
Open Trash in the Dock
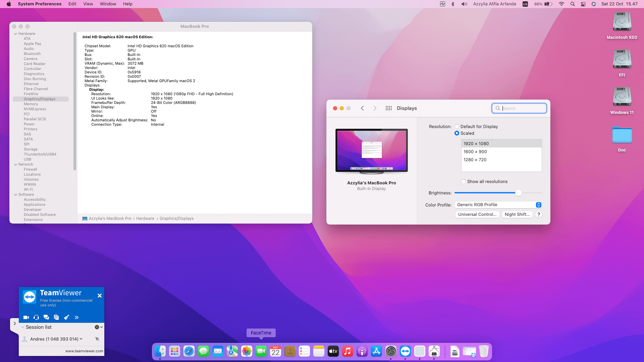484,351
